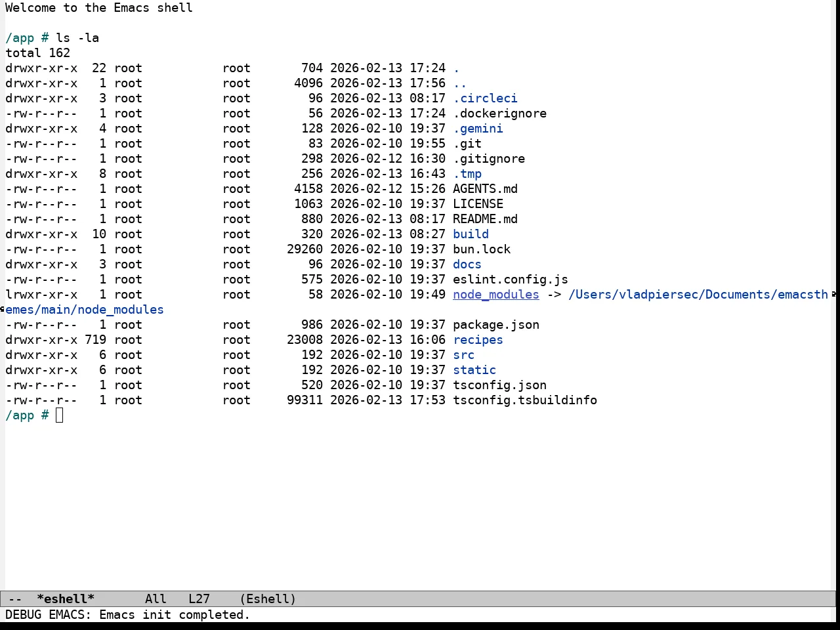This screenshot has height=630, width=840.
Task: Click the .dockerignore file name
Action: (x=499, y=114)
